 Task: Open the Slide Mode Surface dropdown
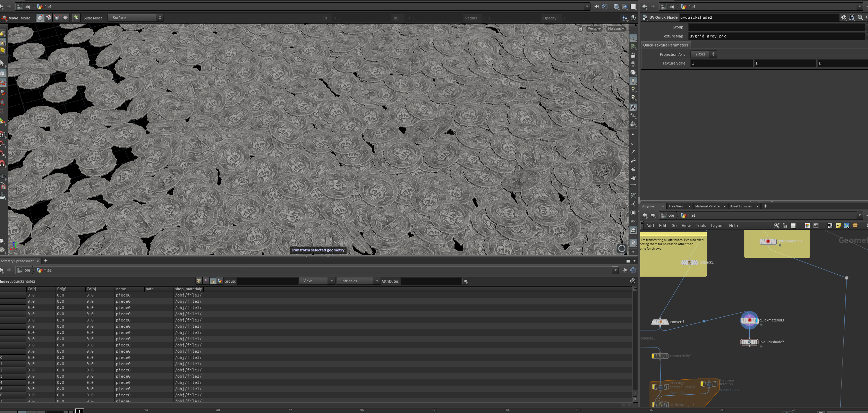[135, 18]
